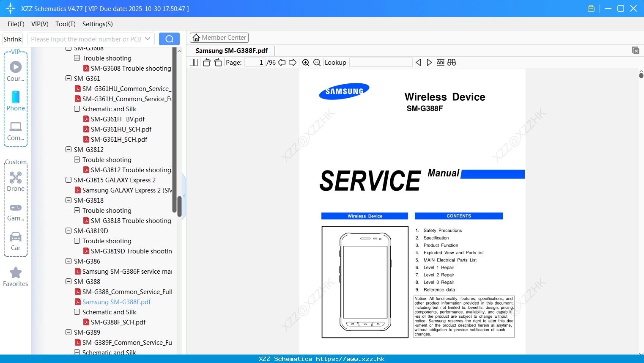Image resolution: width=644 pixels, height=363 pixels.
Task: Go to previous page arrow
Action: click(282, 62)
